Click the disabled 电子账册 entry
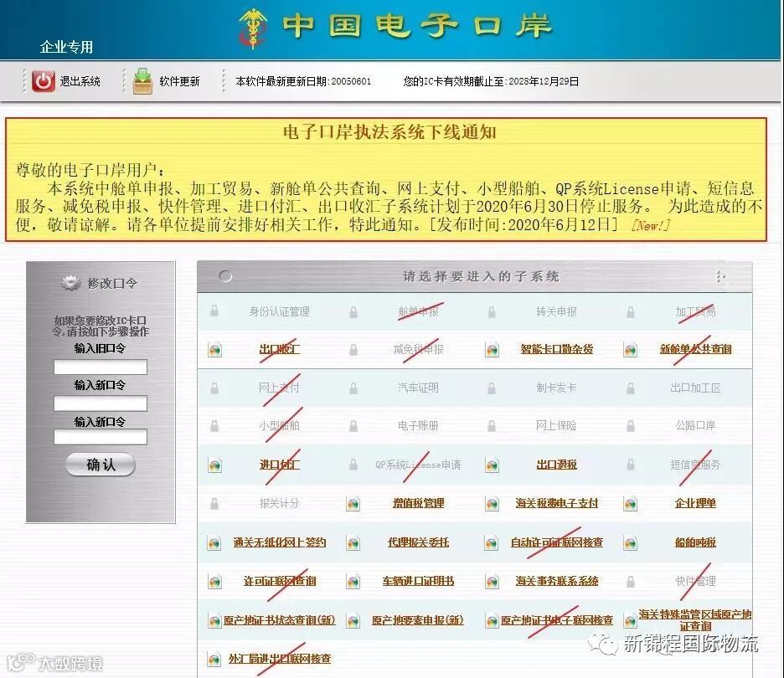Viewport: 784px width, 678px height. (418, 426)
